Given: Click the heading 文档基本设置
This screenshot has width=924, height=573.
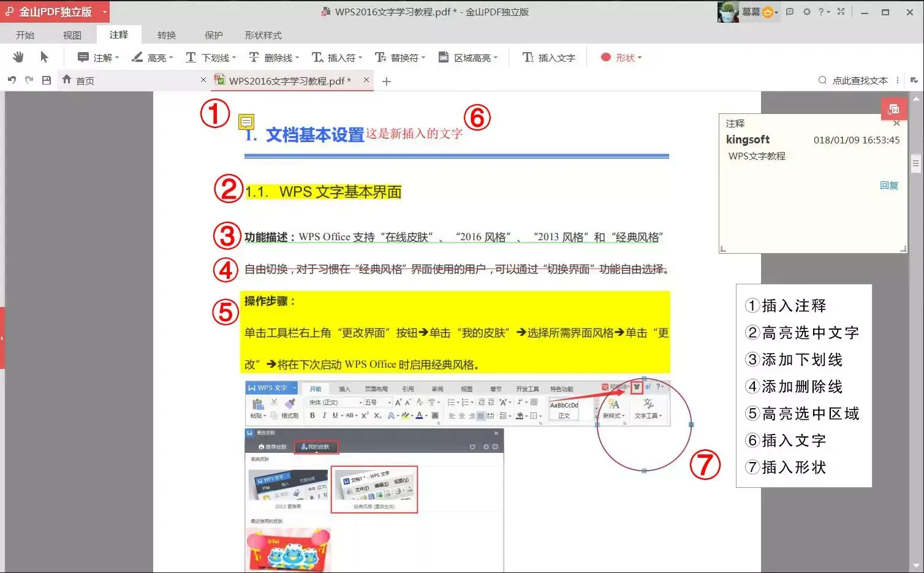Looking at the screenshot, I should click(315, 135).
